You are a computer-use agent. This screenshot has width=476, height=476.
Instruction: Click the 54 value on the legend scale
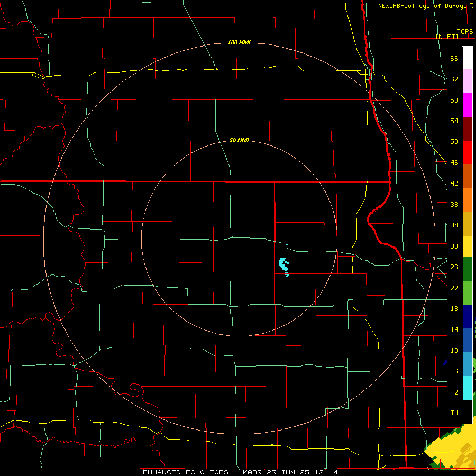(454, 121)
